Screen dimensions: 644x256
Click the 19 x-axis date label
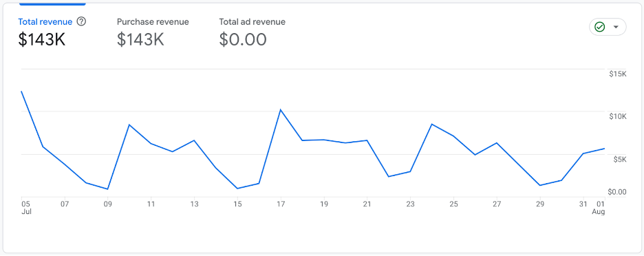click(324, 204)
